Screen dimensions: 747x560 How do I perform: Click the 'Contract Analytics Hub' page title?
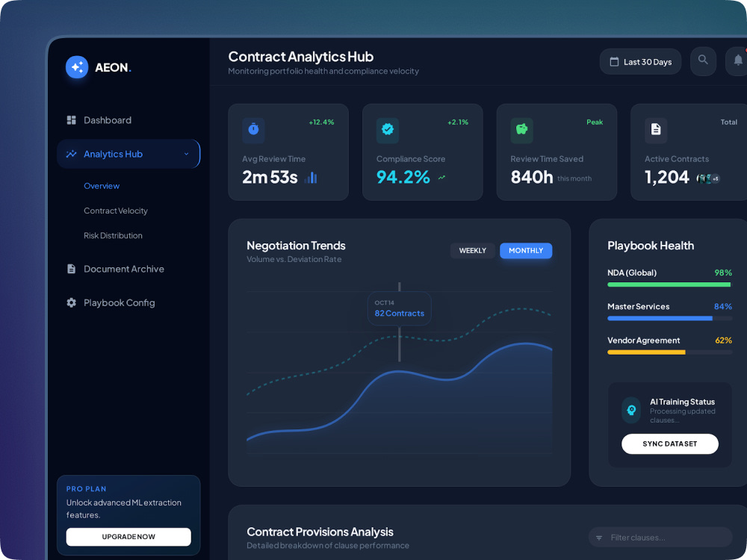point(300,57)
